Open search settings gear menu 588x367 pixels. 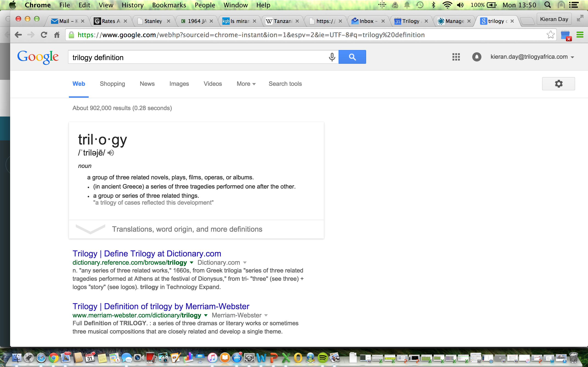558,84
